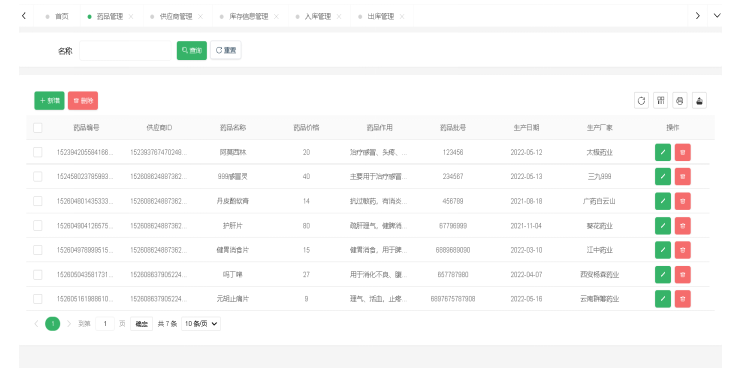
Task: Click the 药品价格 column header
Action: point(306,127)
